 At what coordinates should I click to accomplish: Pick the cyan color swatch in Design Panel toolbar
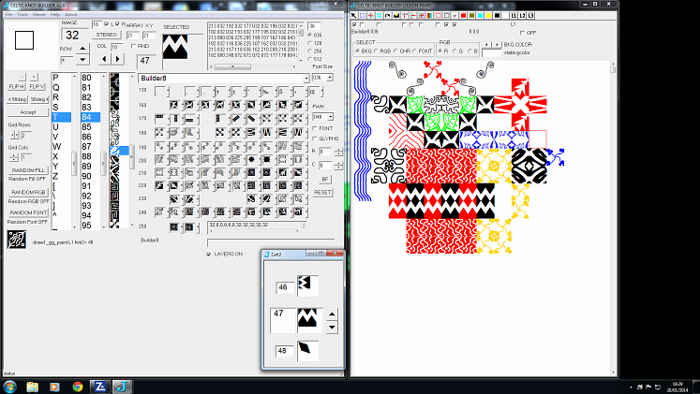coord(480,16)
